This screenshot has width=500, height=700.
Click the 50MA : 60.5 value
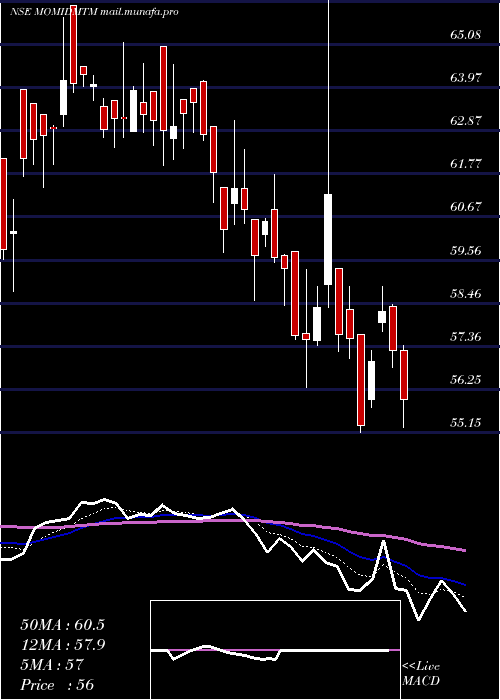pos(62,625)
